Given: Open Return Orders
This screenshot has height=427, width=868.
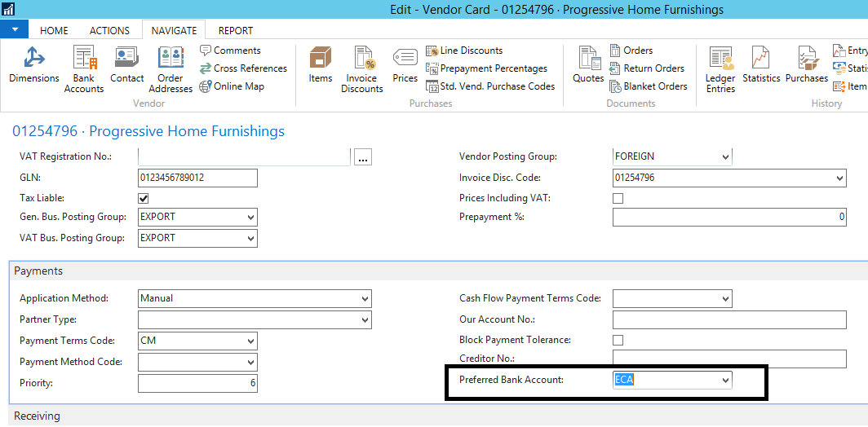Looking at the screenshot, I should (647, 68).
